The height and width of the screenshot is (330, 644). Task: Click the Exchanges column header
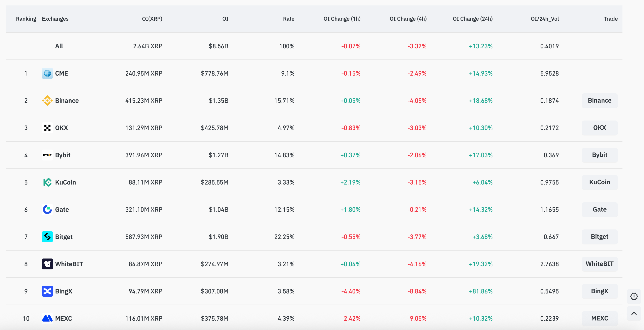point(55,19)
